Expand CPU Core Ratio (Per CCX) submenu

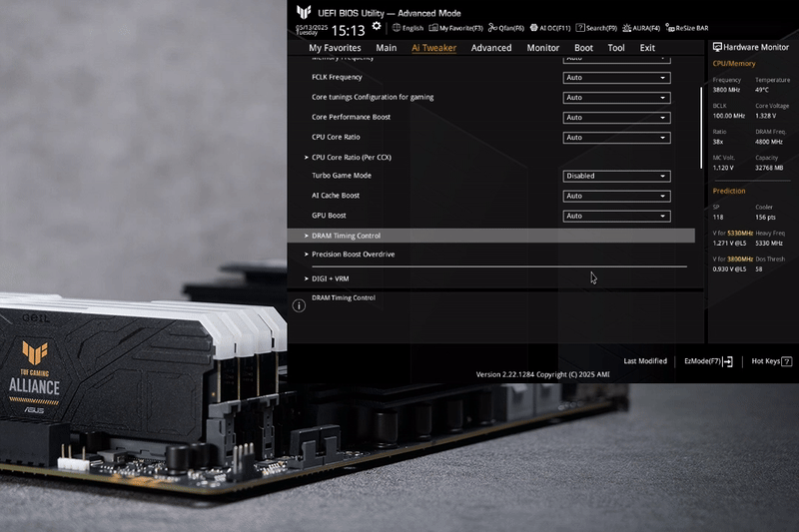352,158
